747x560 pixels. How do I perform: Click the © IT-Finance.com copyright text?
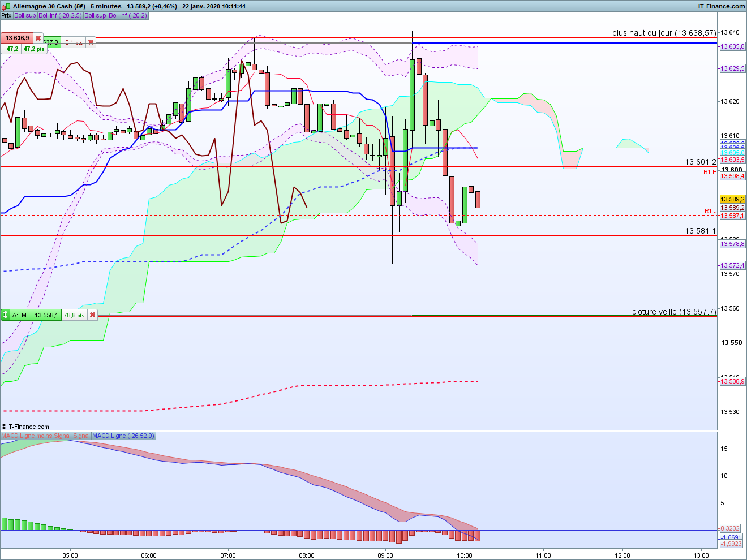pyautogui.click(x=25, y=427)
